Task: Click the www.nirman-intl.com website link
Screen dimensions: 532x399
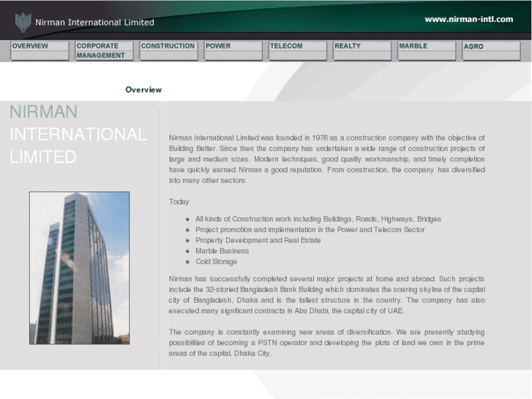Action: pyautogui.click(x=469, y=19)
